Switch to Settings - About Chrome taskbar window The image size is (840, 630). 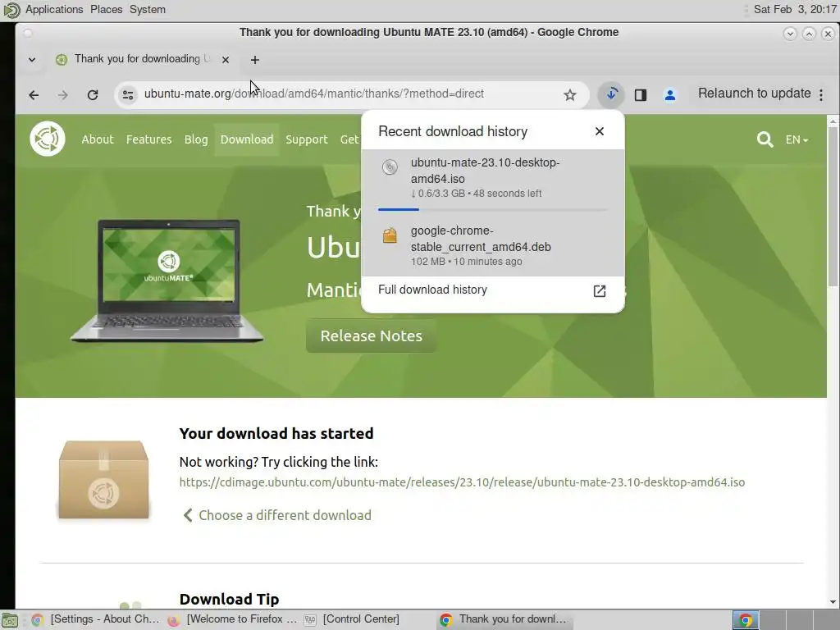tap(97, 619)
